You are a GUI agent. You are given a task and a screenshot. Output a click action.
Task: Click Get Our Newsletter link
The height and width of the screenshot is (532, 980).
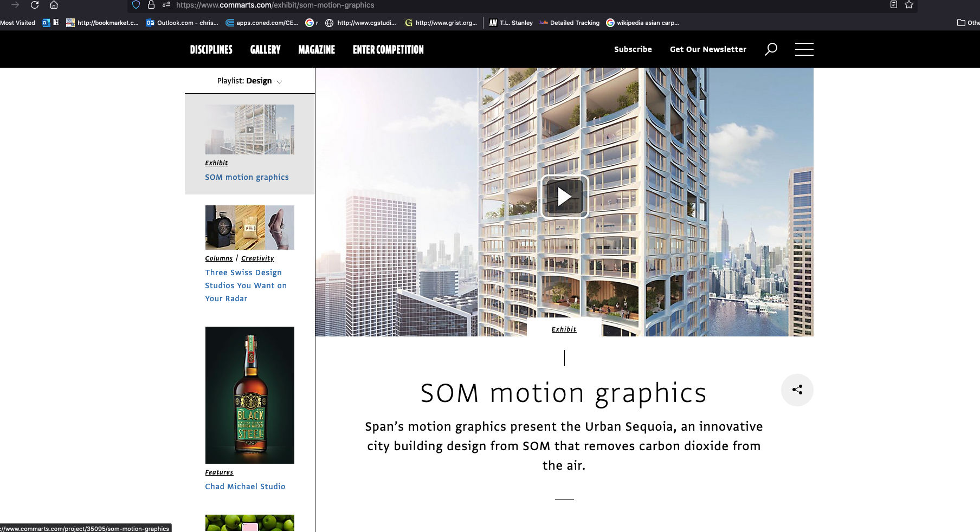708,49
